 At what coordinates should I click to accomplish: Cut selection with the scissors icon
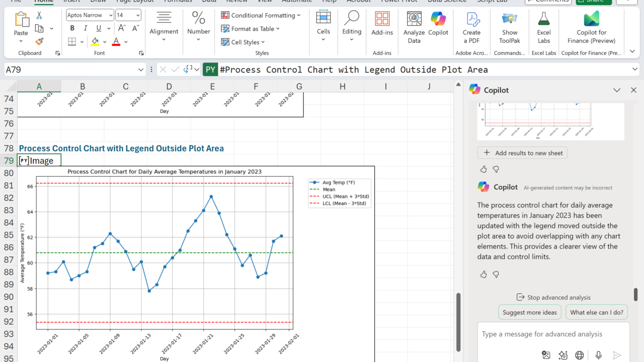pyautogui.click(x=39, y=16)
